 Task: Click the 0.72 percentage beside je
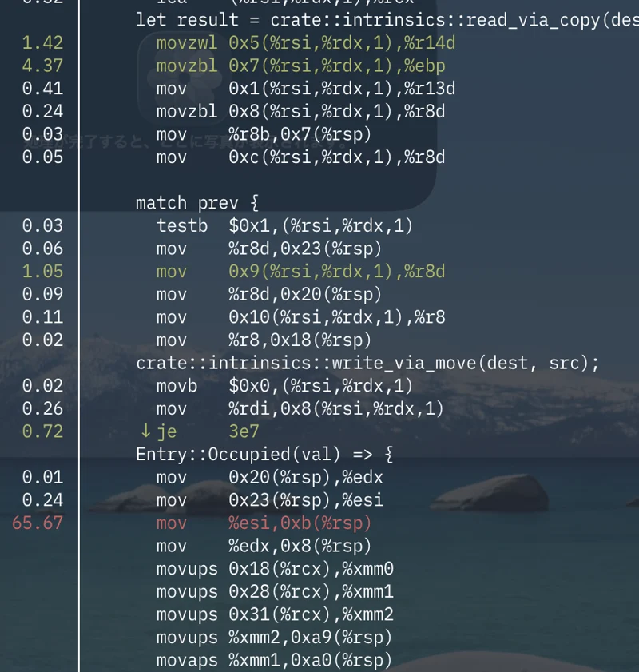click(42, 431)
